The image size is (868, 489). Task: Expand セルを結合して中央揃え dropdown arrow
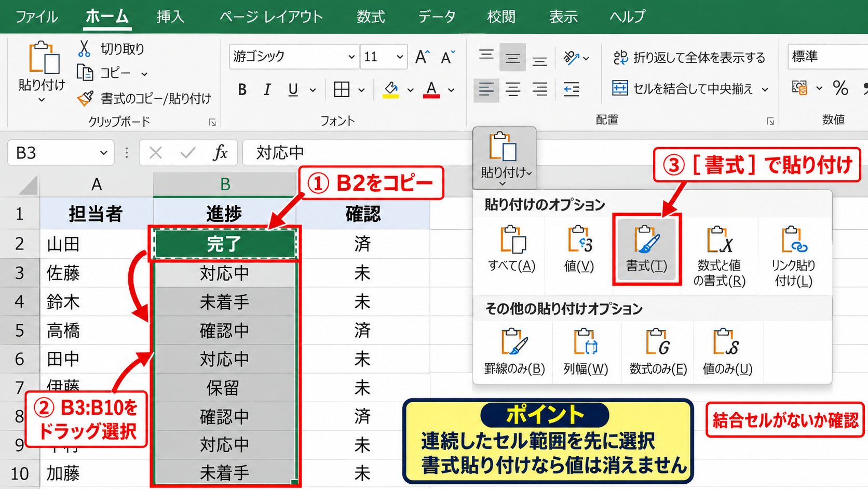765,89
